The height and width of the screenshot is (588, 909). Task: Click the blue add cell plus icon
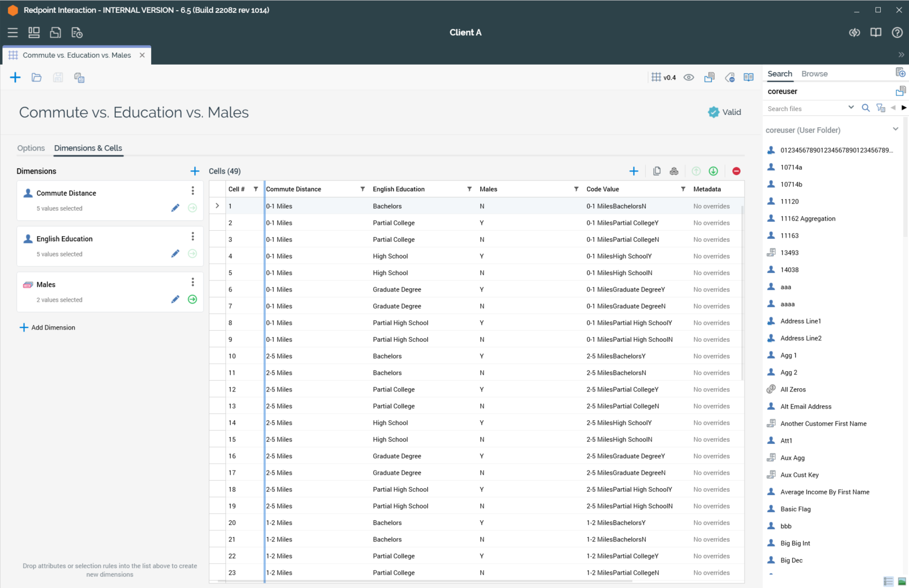coord(633,171)
